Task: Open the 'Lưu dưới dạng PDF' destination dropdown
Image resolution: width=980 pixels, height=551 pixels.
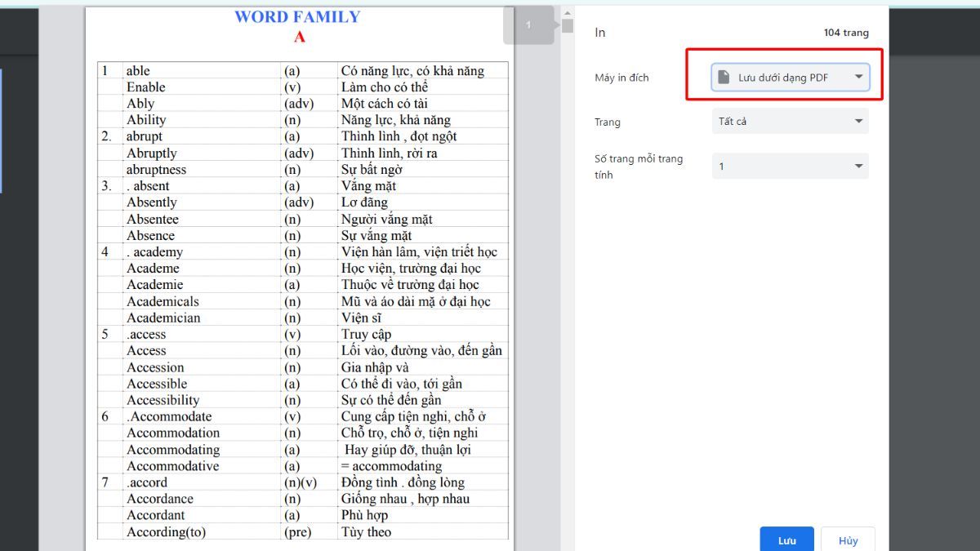Action: pyautogui.click(x=790, y=78)
